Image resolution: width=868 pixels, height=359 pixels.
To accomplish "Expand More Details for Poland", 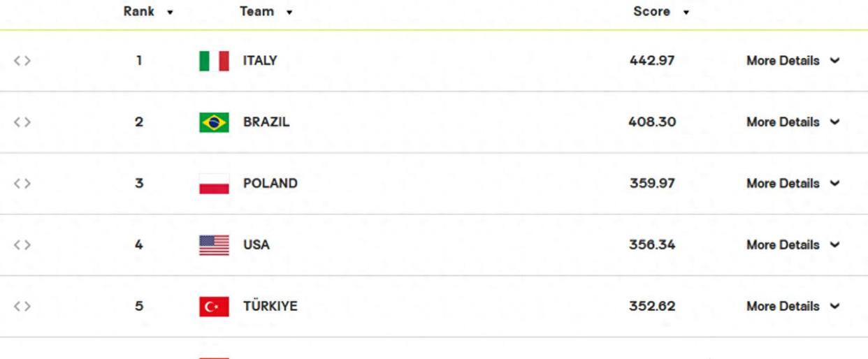I will coord(793,184).
